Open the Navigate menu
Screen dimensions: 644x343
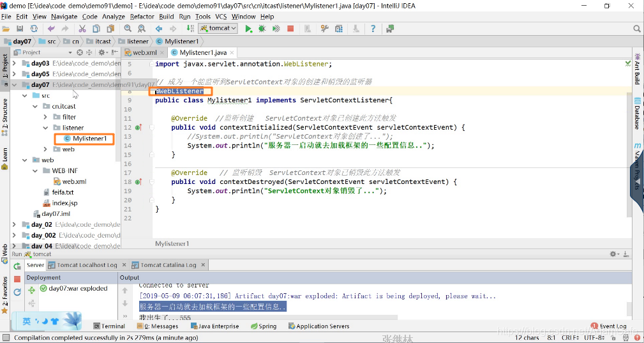tap(64, 17)
